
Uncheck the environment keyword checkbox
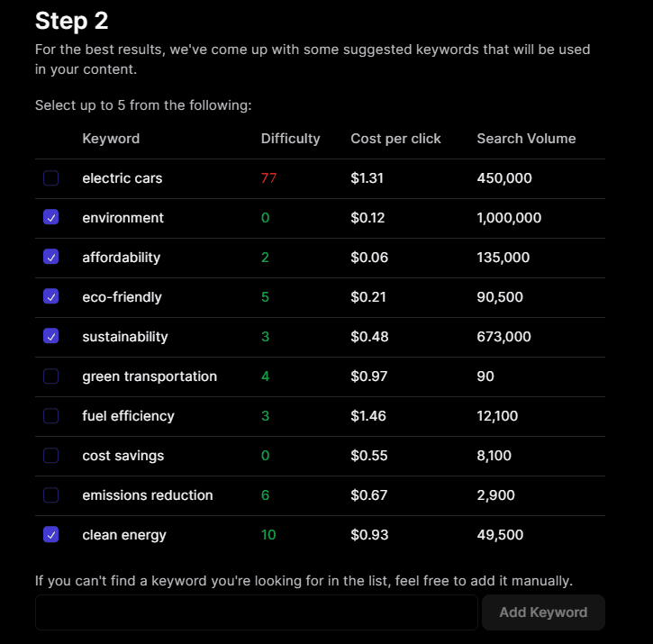tap(51, 218)
